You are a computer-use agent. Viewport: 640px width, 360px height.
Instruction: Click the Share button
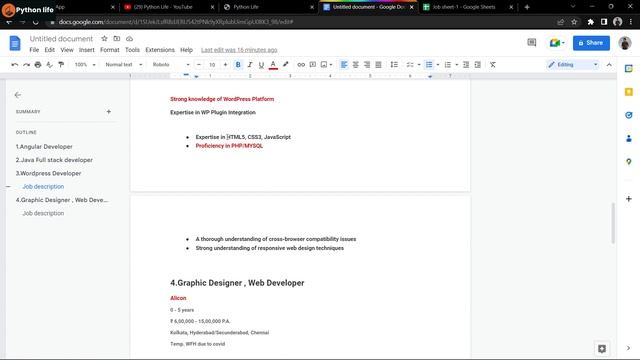coord(591,43)
